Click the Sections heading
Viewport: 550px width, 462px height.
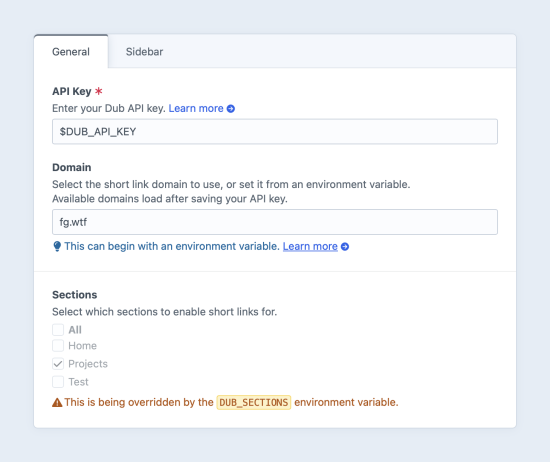[x=75, y=295]
